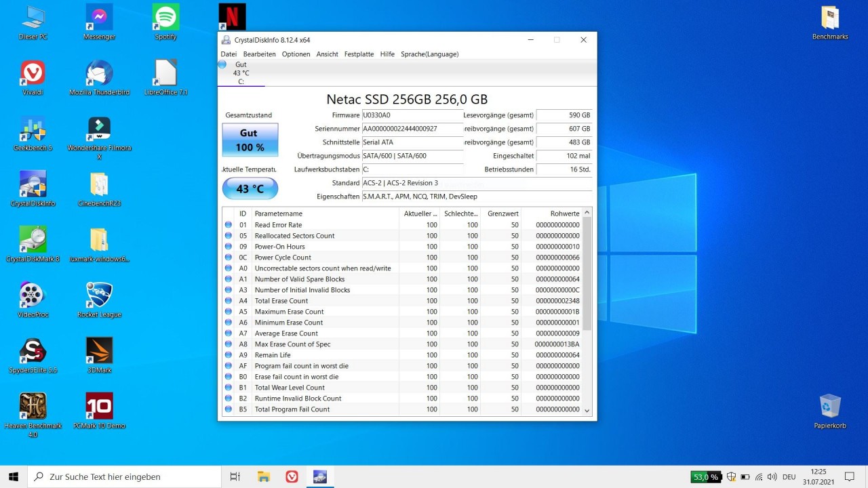The image size is (868, 488).
Task: Select the VideoProc desktop shortcut
Action: 33,300
